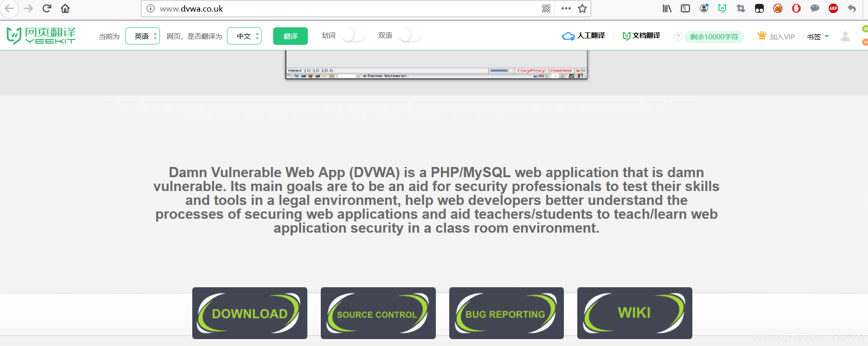Viewport: 868px width, 346px height.
Task: Expand the 书签 bookmarks dropdown
Action: (x=818, y=37)
